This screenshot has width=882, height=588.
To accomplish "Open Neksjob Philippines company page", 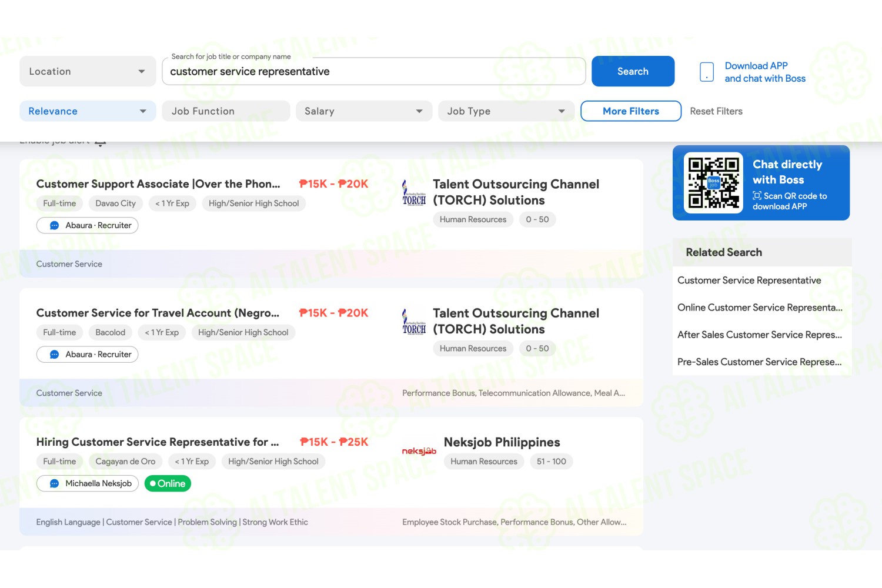I will tap(502, 442).
